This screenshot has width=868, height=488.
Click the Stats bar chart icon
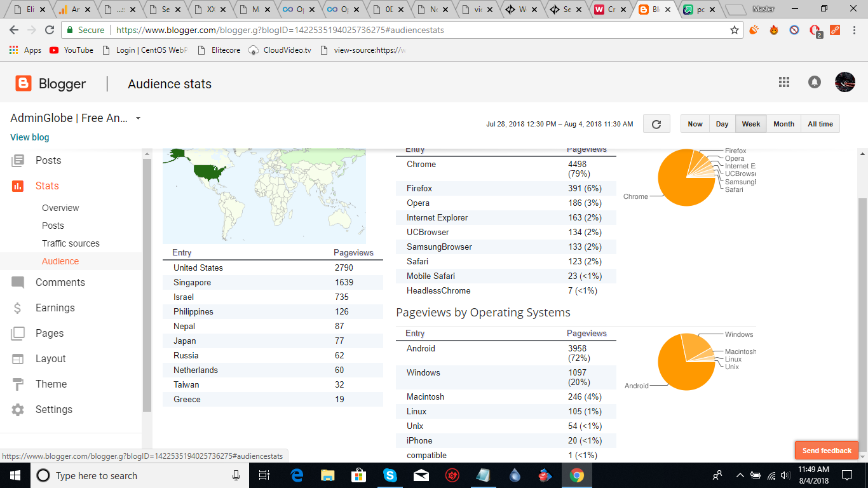tap(18, 186)
